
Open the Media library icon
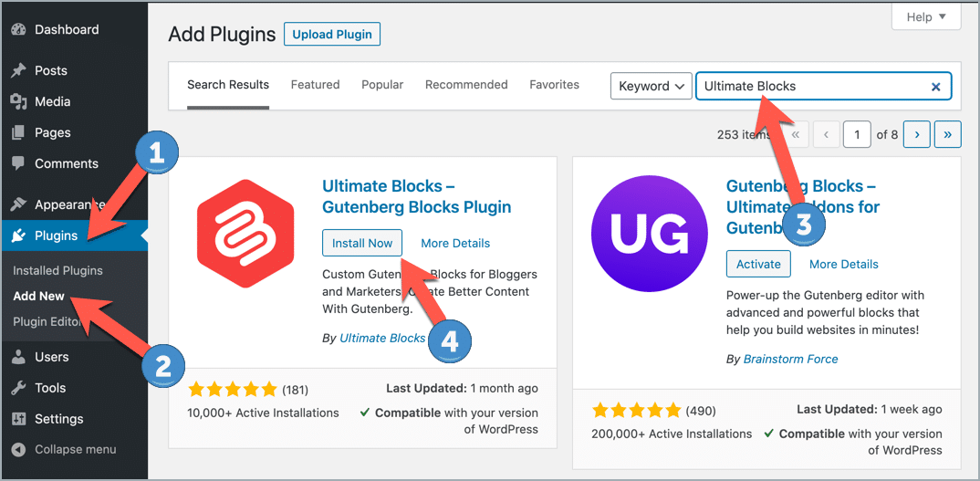(x=19, y=101)
